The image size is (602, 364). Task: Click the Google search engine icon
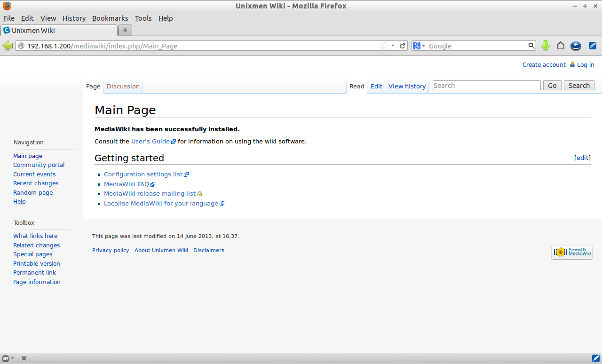(x=416, y=46)
